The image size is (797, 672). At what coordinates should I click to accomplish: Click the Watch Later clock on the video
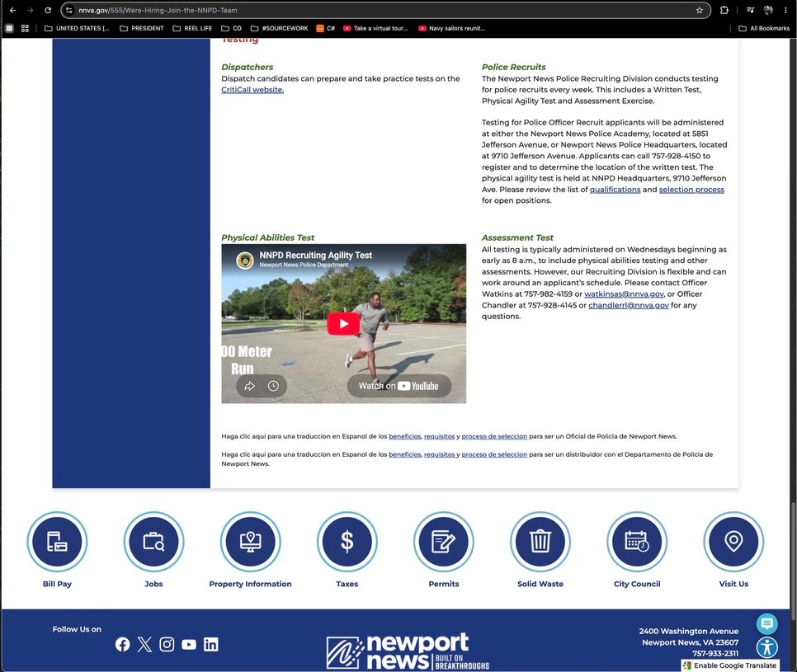pyautogui.click(x=273, y=386)
